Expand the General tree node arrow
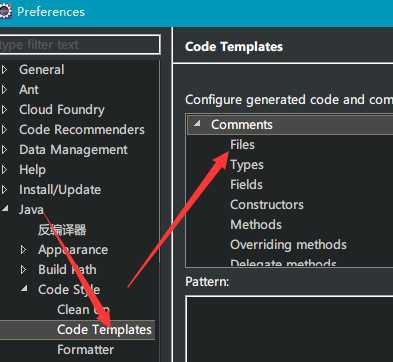The width and height of the screenshot is (393, 362). (4, 70)
